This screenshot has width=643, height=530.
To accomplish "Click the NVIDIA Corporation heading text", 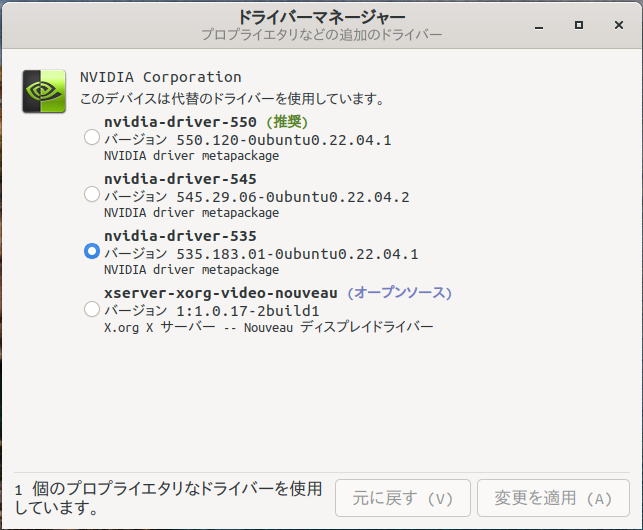I will [x=161, y=77].
